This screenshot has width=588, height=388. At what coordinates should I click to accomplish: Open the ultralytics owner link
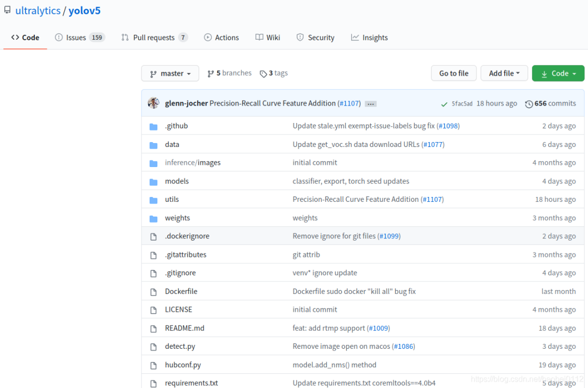[38, 11]
